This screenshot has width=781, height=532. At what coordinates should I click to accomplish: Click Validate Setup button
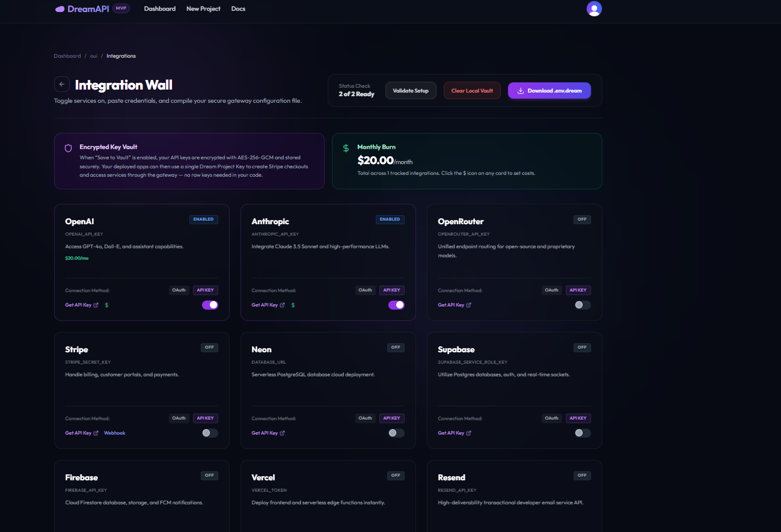[x=411, y=91]
